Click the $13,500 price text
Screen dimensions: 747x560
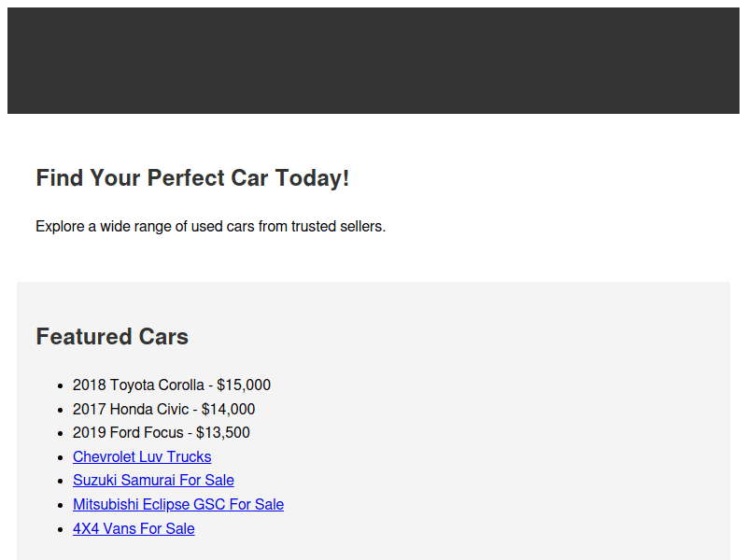[223, 432]
